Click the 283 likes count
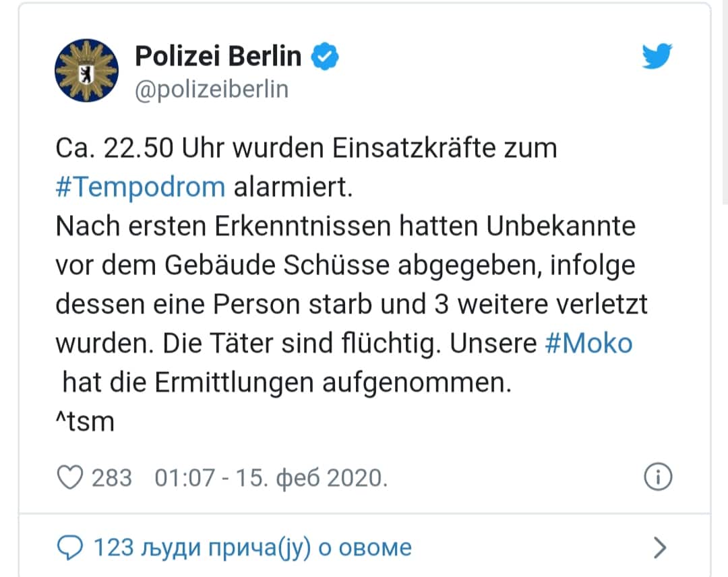The image size is (728, 577). (112, 478)
